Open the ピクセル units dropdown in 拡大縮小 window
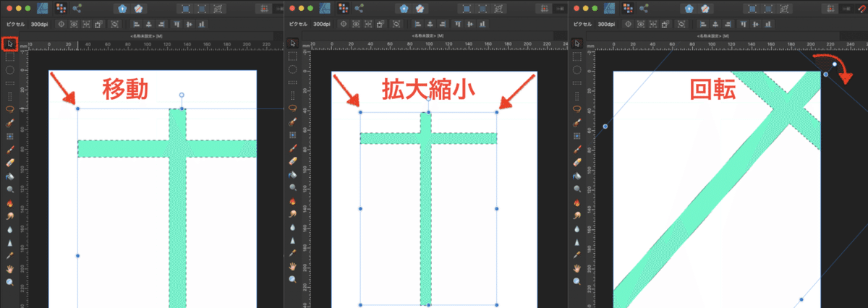Viewport: 868px width, 308px height. point(299,24)
